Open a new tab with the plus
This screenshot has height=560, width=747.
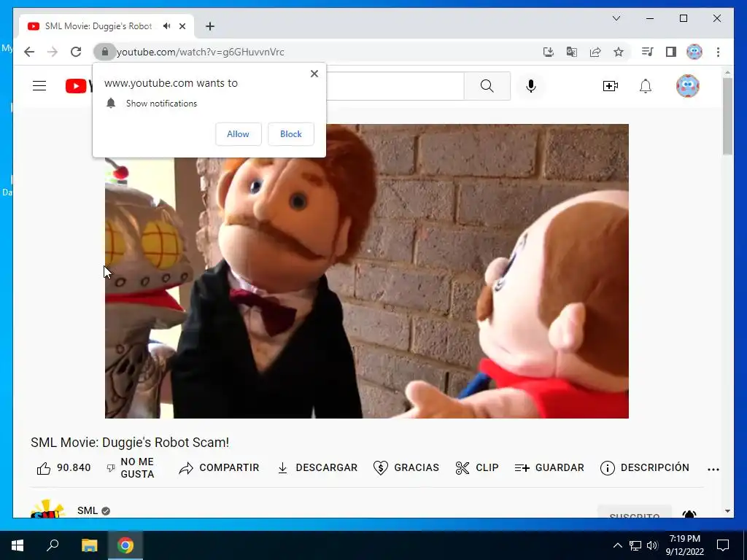tap(210, 26)
